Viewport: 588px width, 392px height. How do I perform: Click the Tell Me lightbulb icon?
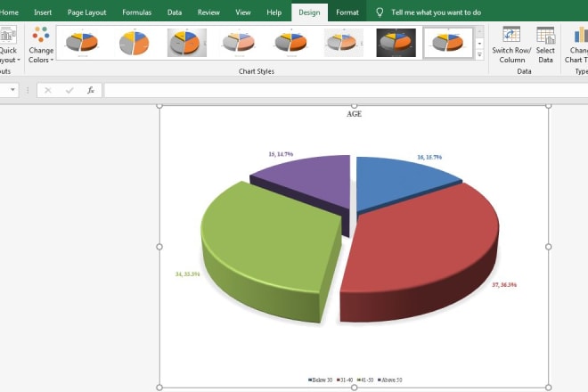click(x=380, y=12)
